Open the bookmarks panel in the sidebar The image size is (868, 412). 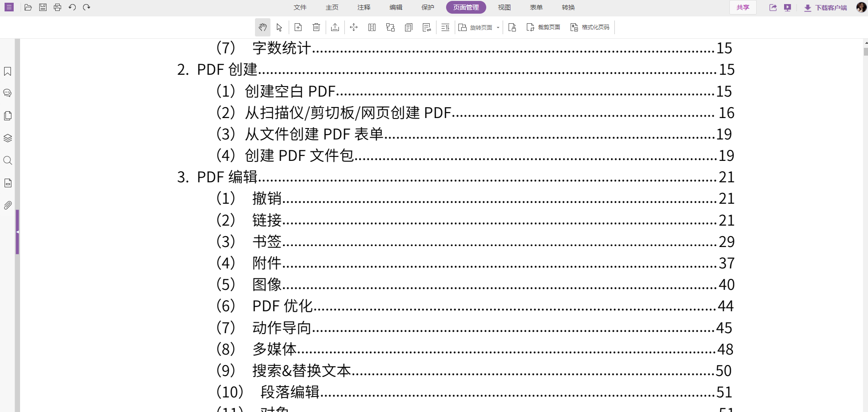tap(7, 72)
